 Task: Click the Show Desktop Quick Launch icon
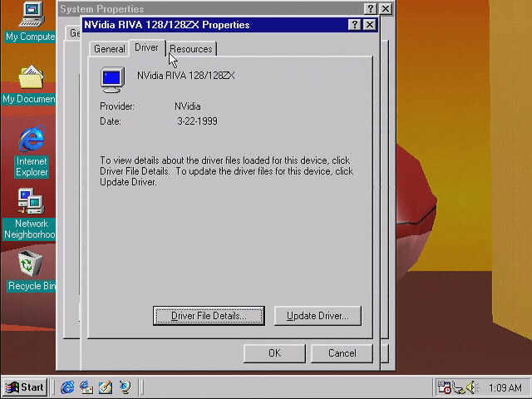[x=106, y=387]
